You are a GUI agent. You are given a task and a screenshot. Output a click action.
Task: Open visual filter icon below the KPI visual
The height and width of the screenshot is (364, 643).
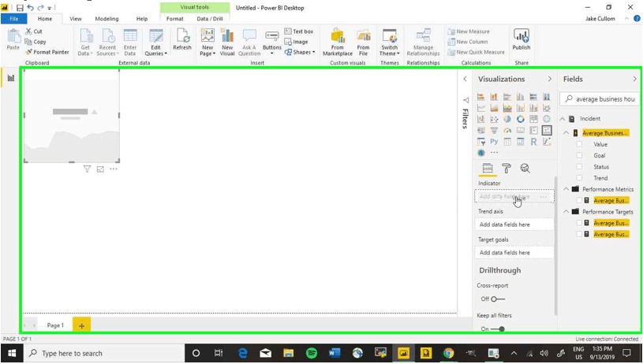click(87, 169)
